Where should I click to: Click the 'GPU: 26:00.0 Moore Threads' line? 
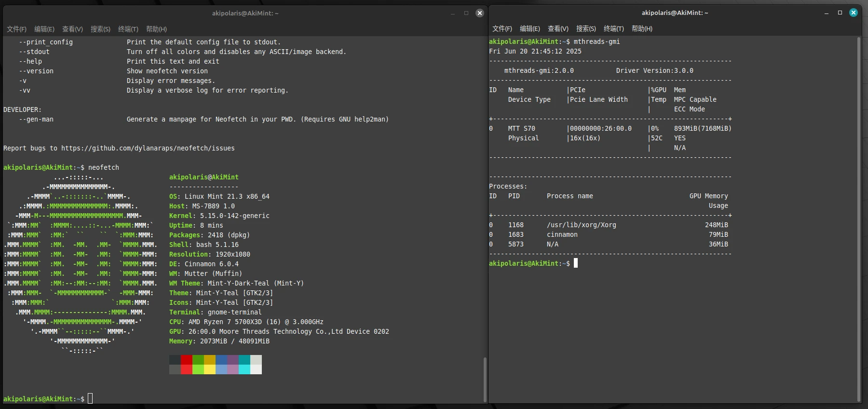coord(279,331)
